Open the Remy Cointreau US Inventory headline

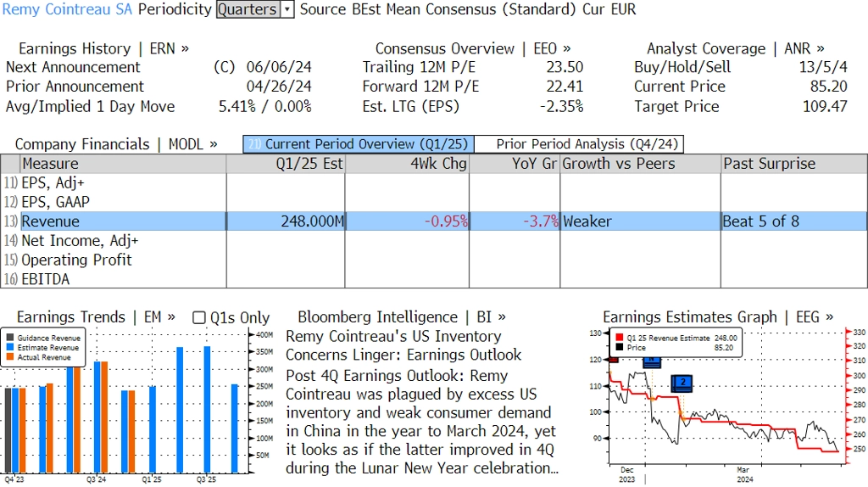pos(403,345)
